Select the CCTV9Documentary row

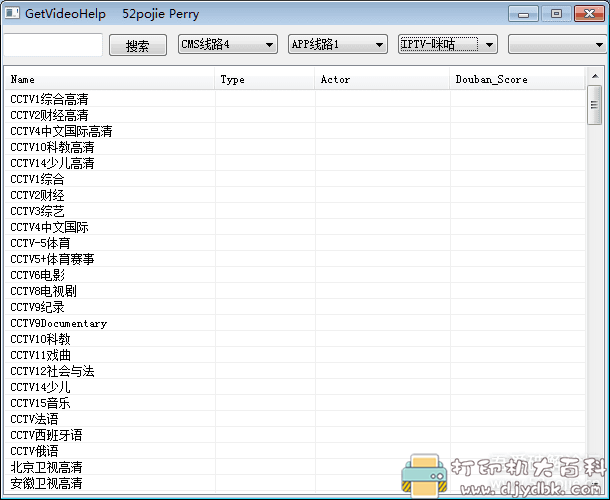tap(295, 323)
